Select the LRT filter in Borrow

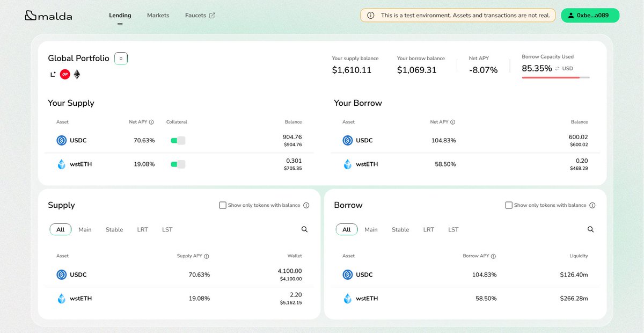coord(428,229)
